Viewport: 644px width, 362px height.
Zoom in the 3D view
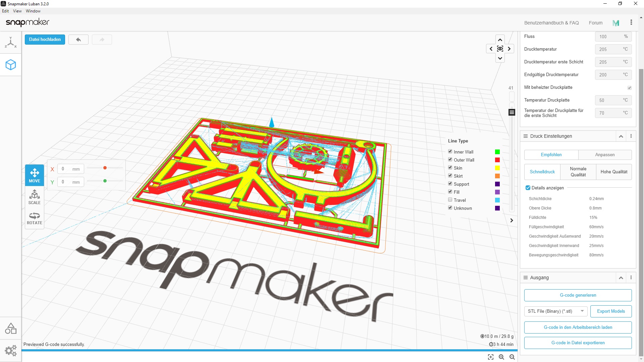pos(501,357)
